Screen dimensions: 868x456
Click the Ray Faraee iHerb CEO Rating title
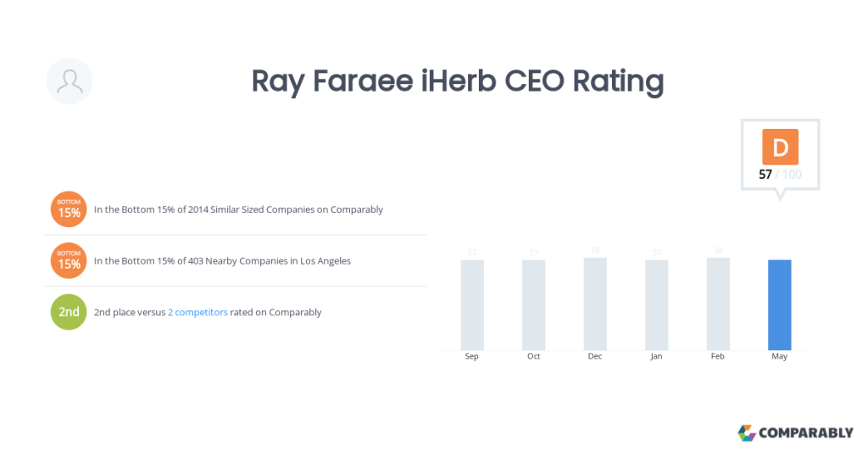(457, 81)
